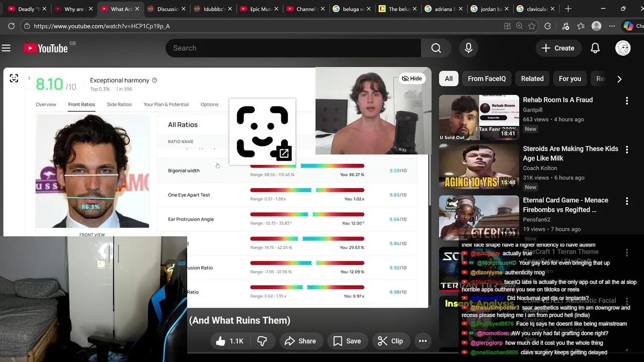Open YouTube notifications bell
Image resolution: width=644 pixels, height=362 pixels.
(x=595, y=48)
